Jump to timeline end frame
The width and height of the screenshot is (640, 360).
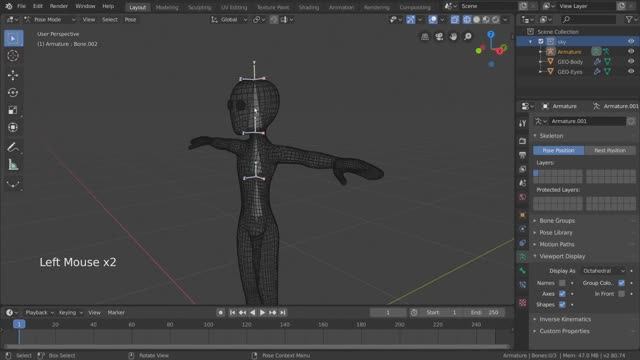(282, 313)
